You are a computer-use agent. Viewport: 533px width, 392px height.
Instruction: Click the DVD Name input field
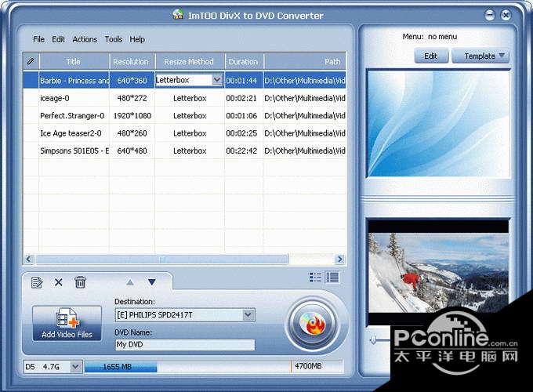(185, 345)
